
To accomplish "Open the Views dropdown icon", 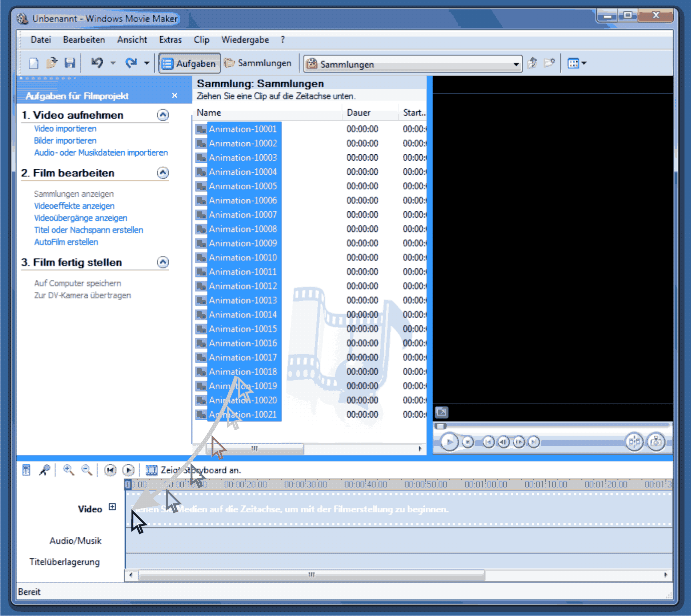I will coord(577,63).
